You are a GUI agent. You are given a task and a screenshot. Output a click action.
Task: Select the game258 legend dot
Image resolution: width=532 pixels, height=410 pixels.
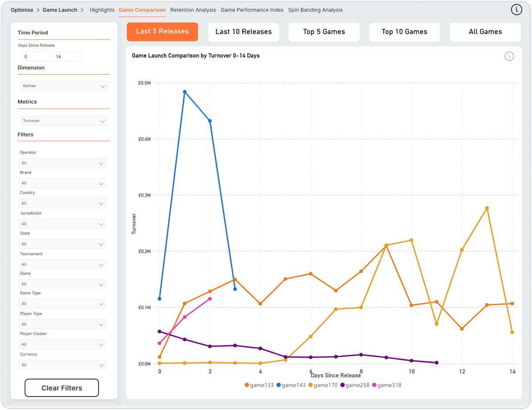coord(342,385)
